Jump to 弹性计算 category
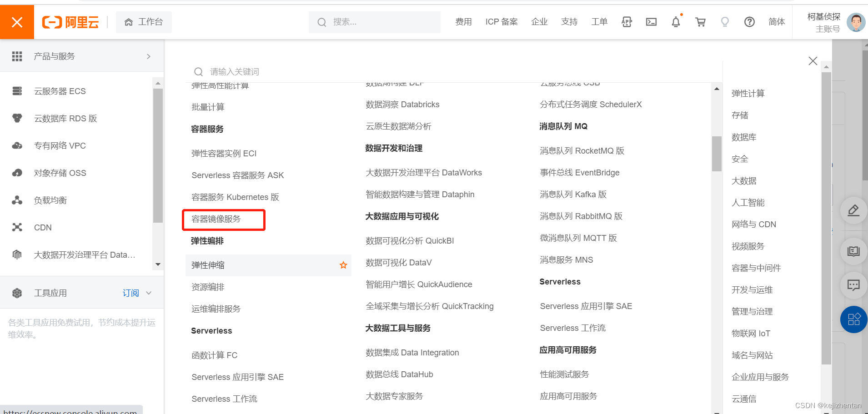The image size is (868, 414). click(x=748, y=94)
